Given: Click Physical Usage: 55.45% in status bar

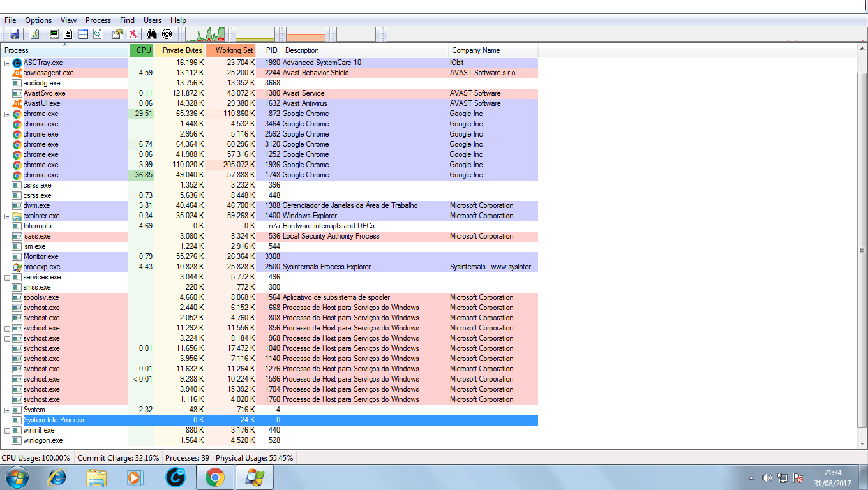Looking at the screenshot, I should (255, 458).
